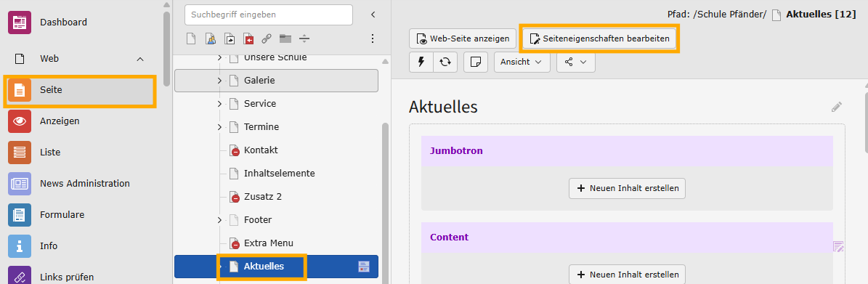868x284 pixels.
Task: Select the Zusatz 2 page in the tree
Action: tap(263, 197)
